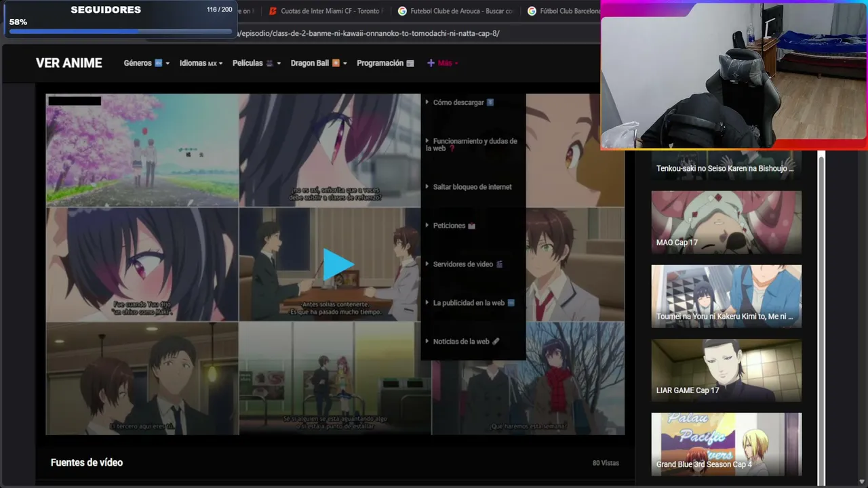Open Funcionamiento y dudas de la web

[473, 144]
